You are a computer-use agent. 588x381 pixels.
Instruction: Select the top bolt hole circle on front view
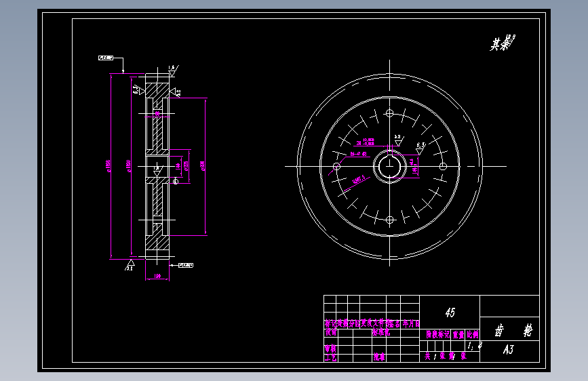(x=389, y=113)
